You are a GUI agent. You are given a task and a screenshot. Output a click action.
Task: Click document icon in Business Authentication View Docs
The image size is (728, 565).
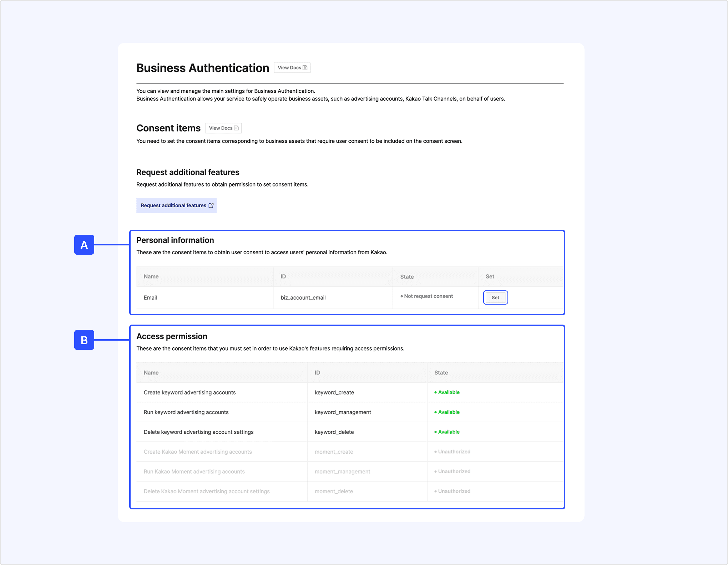pos(305,68)
